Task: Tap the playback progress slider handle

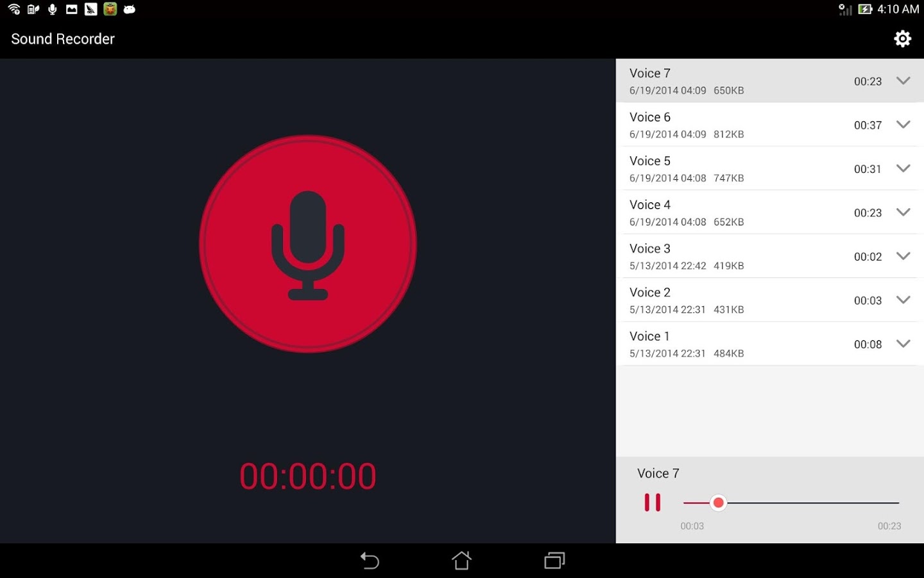Action: 719,503
